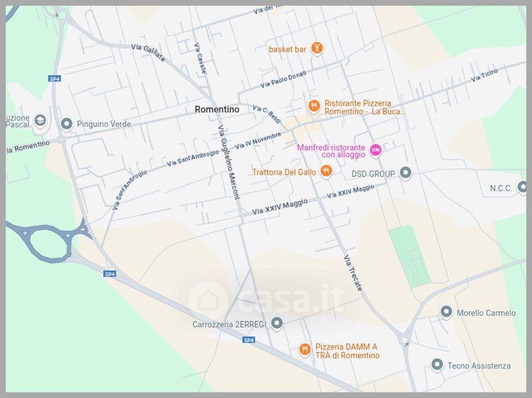The height and width of the screenshot is (398, 532).
Task: Select Ristorante Pizzeria Romentino restaurant pin
Action: [314, 106]
